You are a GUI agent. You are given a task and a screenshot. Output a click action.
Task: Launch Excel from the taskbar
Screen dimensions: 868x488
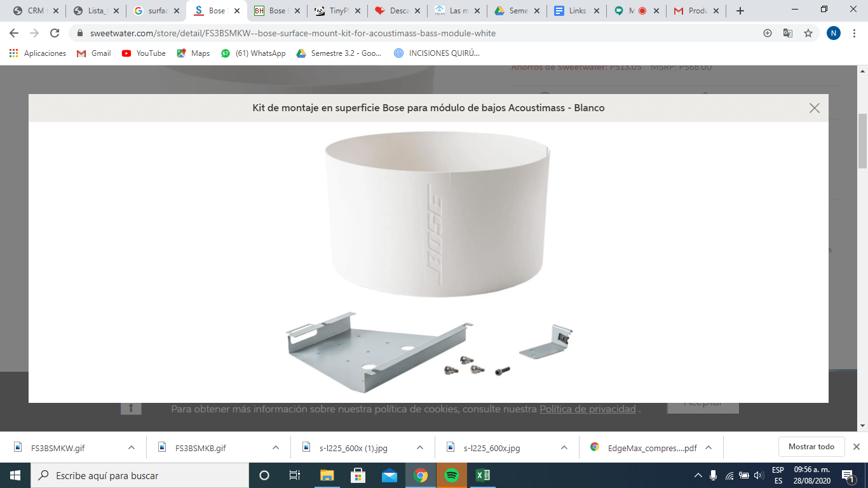pyautogui.click(x=482, y=475)
